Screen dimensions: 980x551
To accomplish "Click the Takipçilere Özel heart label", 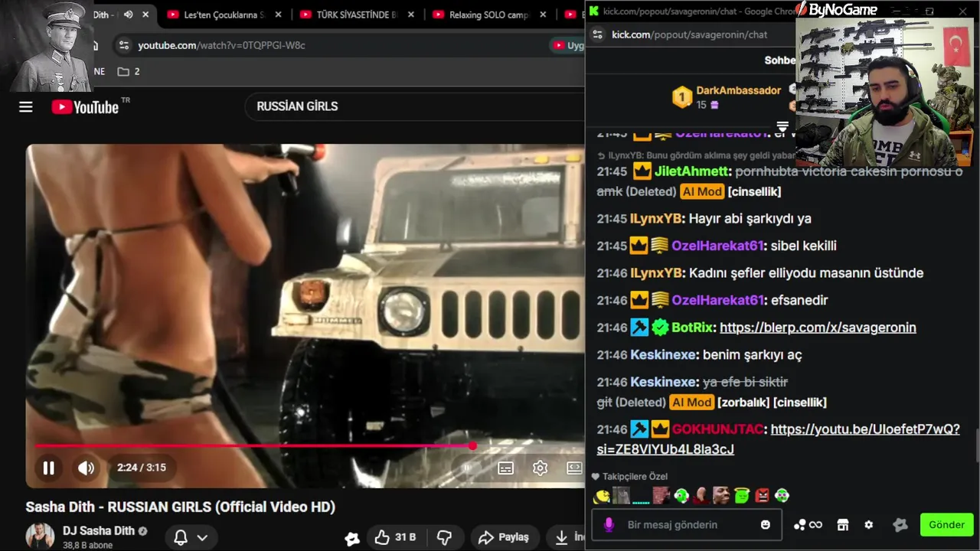I will point(629,476).
